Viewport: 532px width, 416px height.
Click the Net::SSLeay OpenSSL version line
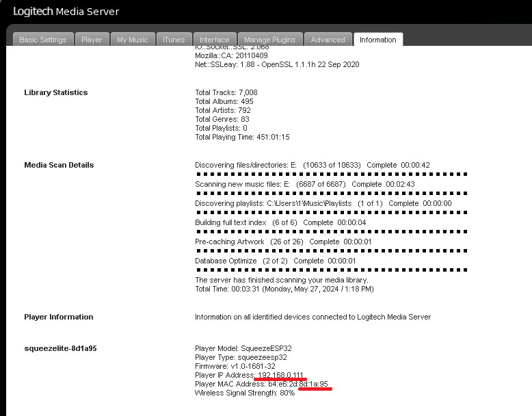pos(277,64)
